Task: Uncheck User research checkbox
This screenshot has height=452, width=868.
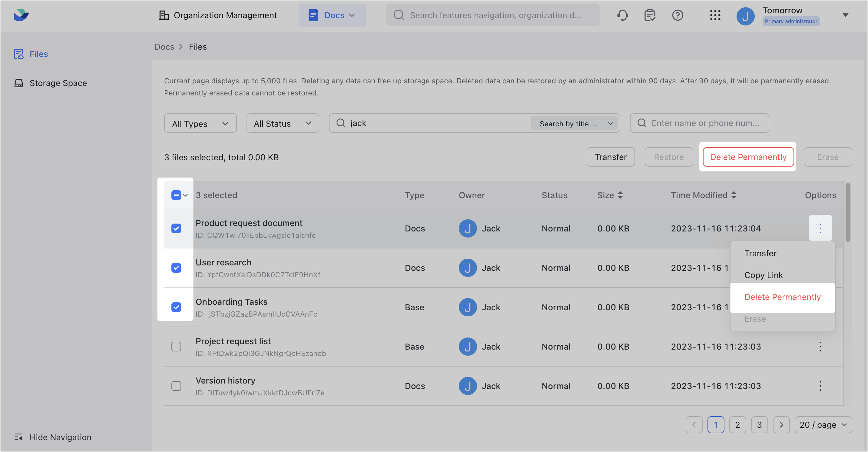Action: [x=176, y=268]
